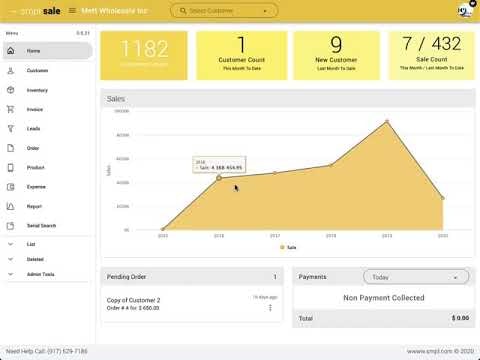
Task: Select the 2019 peak data point
Action: pyautogui.click(x=387, y=121)
